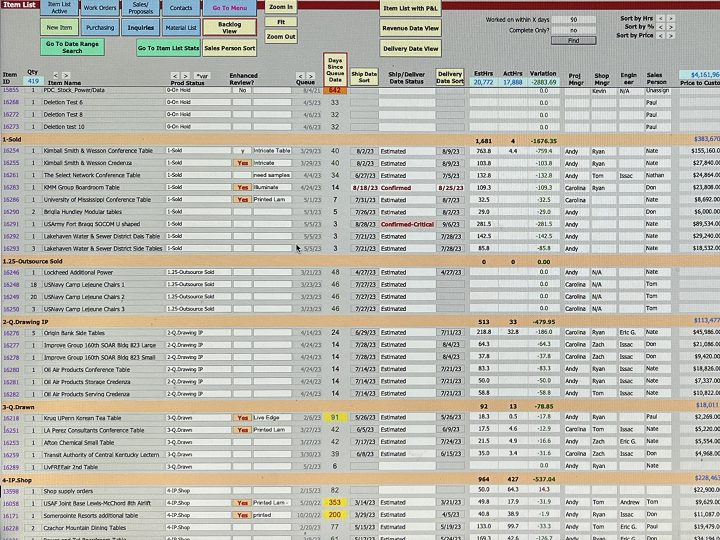Click Go To Date Range Search button

coord(72,46)
